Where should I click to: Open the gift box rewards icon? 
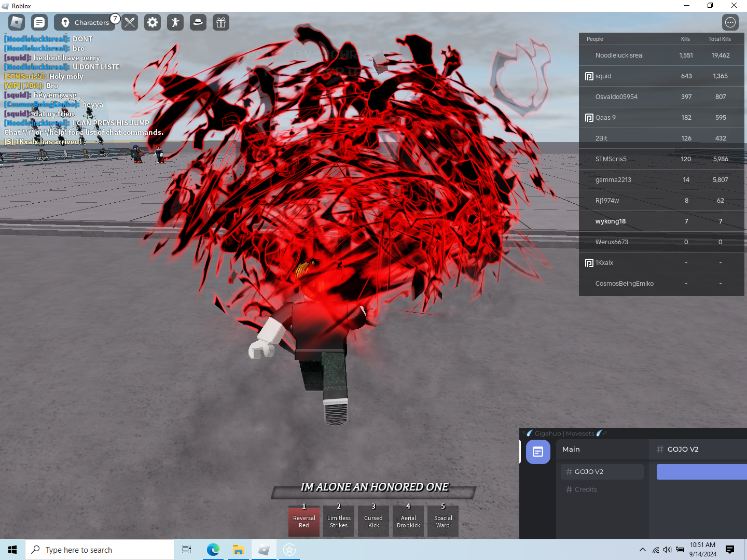click(x=221, y=22)
